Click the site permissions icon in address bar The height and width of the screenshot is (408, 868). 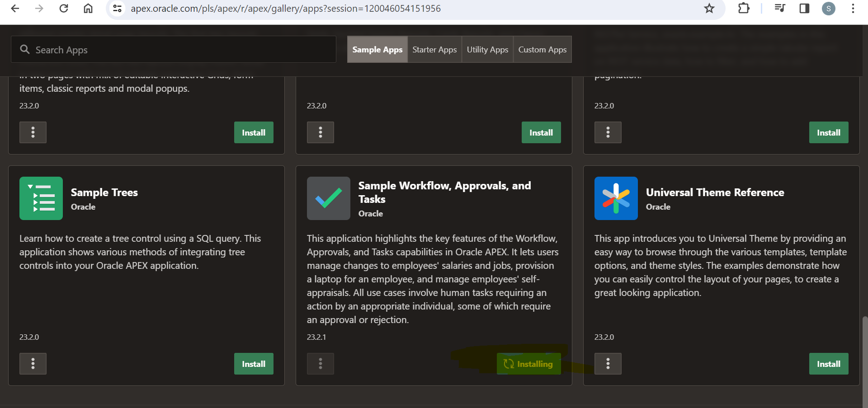click(x=117, y=9)
